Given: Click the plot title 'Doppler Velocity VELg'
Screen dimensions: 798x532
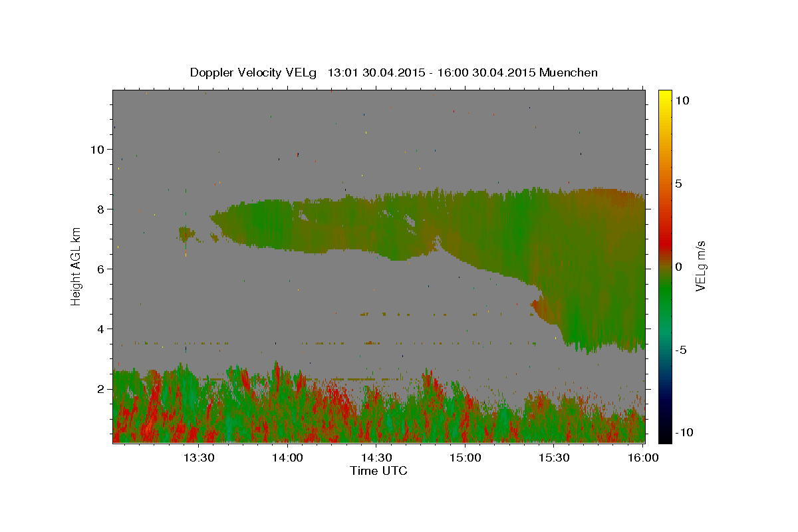Looking at the screenshot, I should coord(255,72).
